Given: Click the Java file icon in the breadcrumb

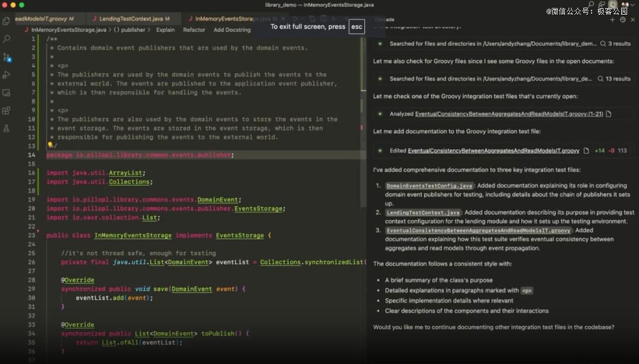Looking at the screenshot, I should [27, 30].
